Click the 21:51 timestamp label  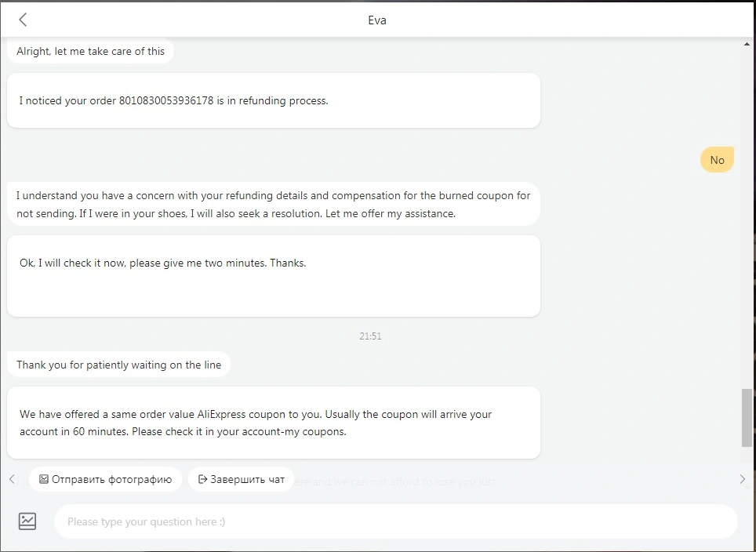(x=370, y=336)
